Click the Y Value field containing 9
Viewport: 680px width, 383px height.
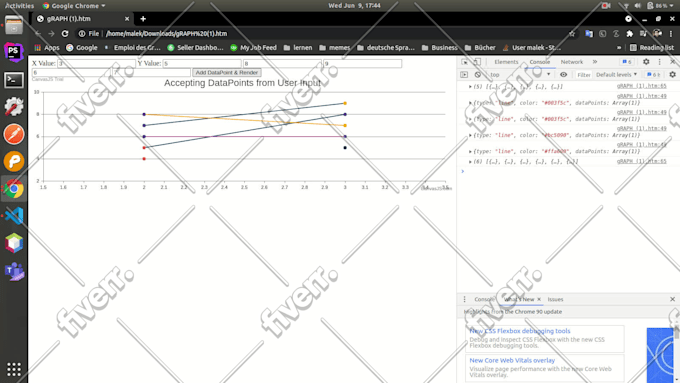[363, 63]
